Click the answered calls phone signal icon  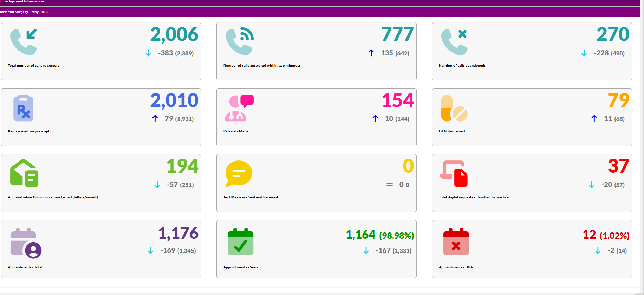[240, 41]
